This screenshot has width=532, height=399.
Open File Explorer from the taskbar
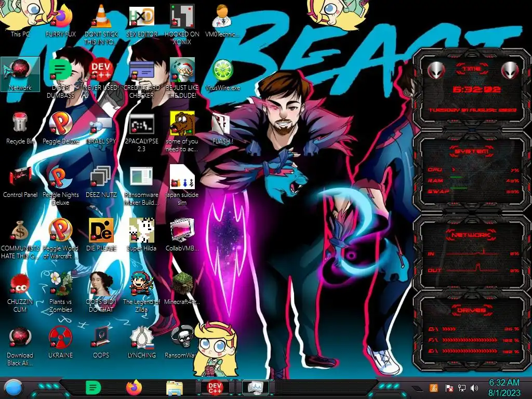click(175, 388)
